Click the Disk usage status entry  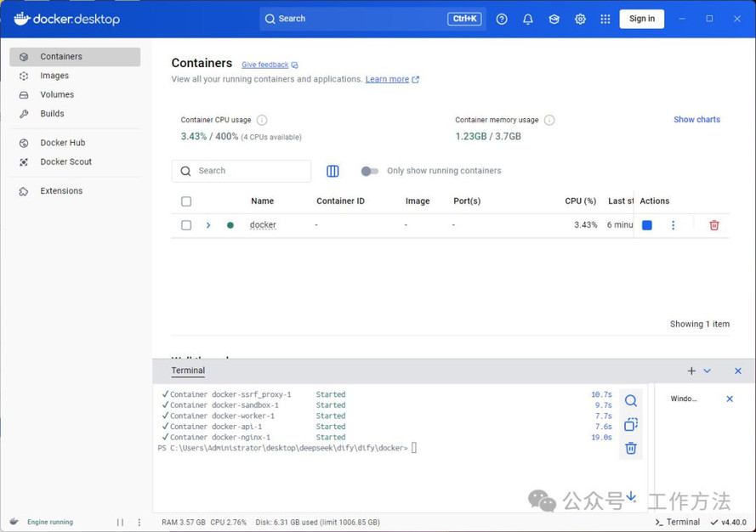(318, 523)
